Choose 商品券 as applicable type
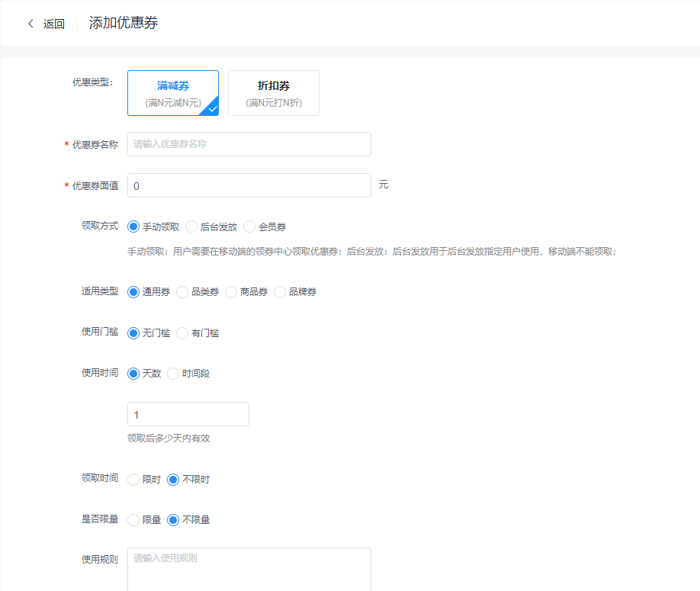The height and width of the screenshot is (591, 700). click(x=232, y=292)
